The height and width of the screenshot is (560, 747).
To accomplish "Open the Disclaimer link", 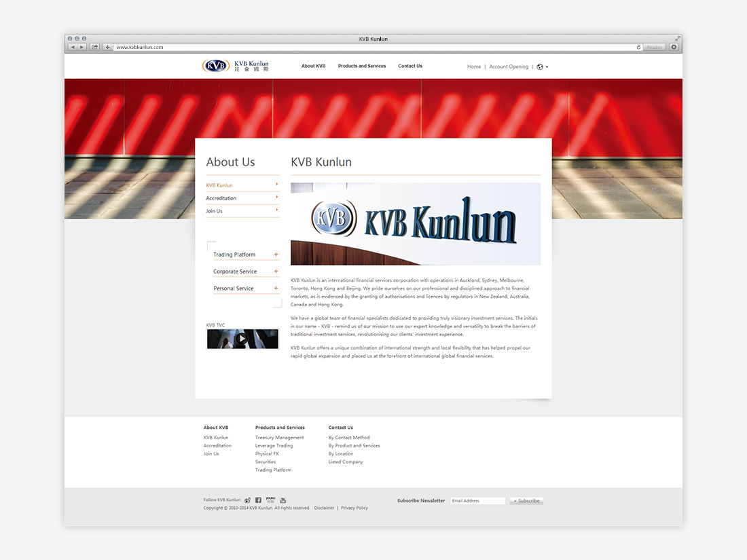I will pyautogui.click(x=324, y=508).
